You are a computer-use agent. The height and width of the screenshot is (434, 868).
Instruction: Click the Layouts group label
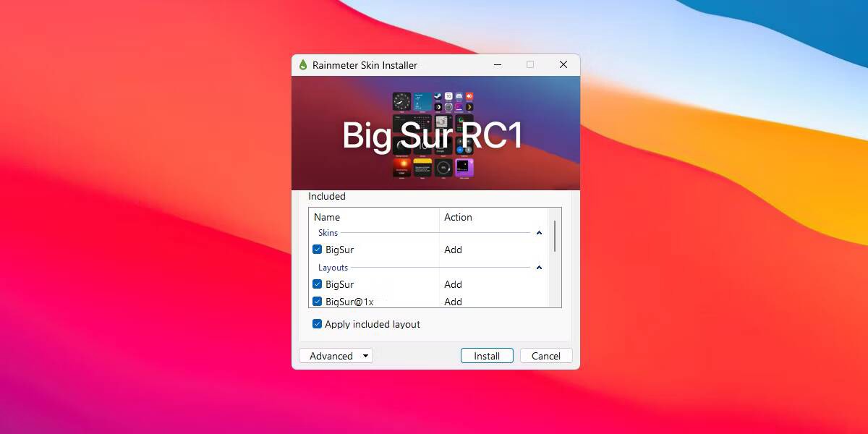pyautogui.click(x=333, y=268)
